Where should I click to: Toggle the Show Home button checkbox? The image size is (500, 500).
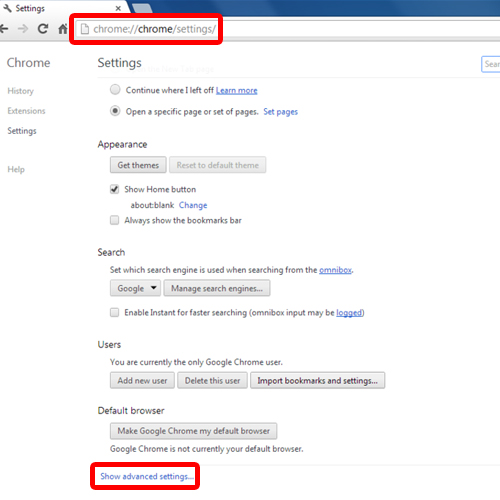(x=114, y=189)
